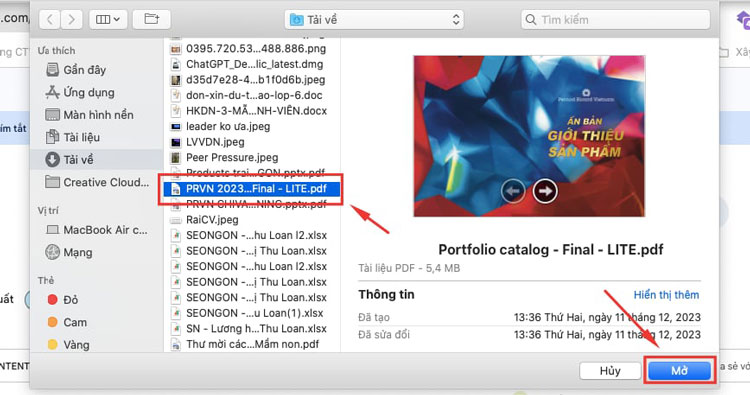
Task: Click the Tìm kiếm search field
Action: [615, 20]
